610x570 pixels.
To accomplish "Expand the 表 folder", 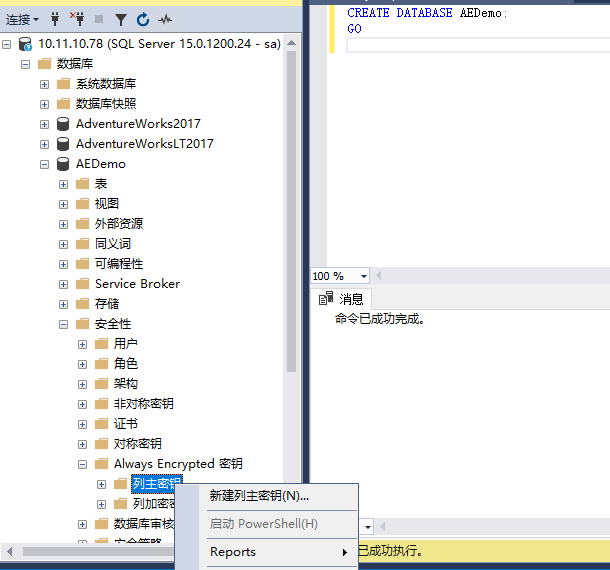I will (x=63, y=184).
